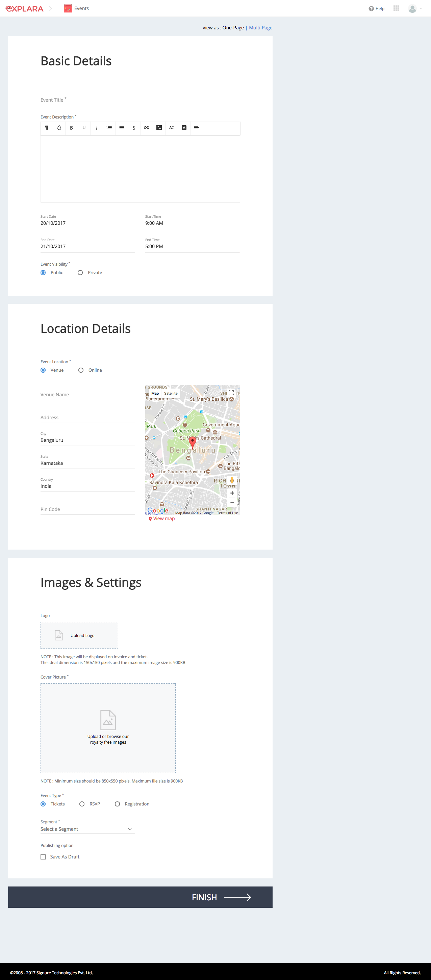Viewport: 431px width, 980px height.
Task: Open the apps grid menu
Action: point(396,8)
